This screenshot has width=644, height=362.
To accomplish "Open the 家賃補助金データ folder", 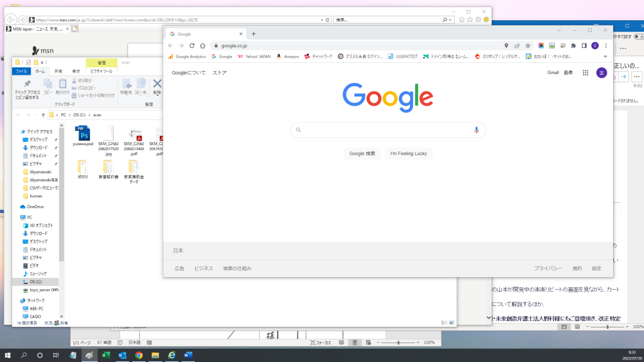I will (x=134, y=172).
